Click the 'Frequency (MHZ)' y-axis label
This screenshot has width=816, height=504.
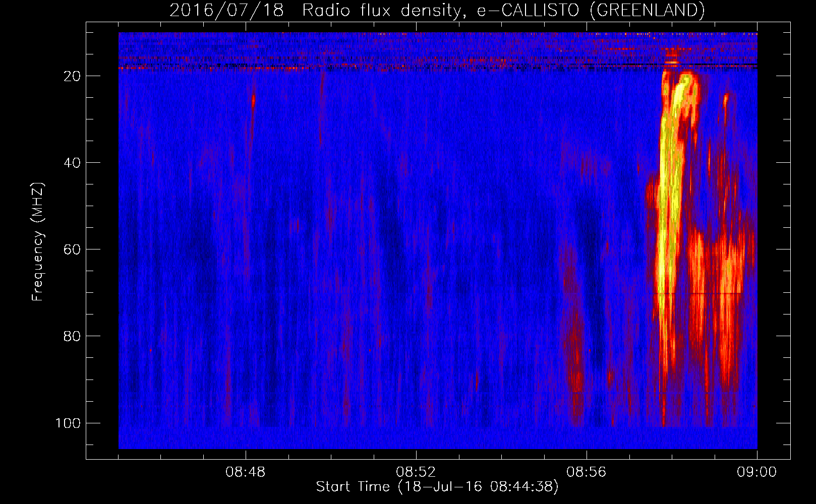pyautogui.click(x=38, y=242)
